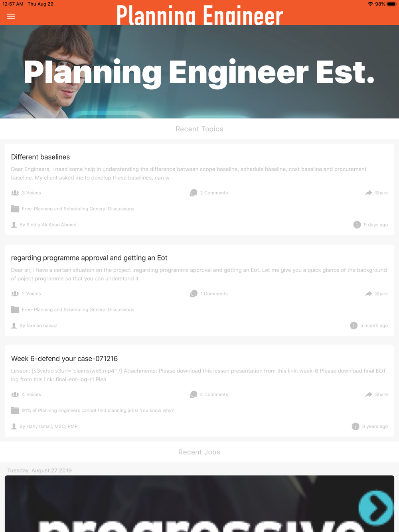The image size is (399, 532).
Task: View 1 Comments on the Eot topic
Action: pyautogui.click(x=214, y=294)
